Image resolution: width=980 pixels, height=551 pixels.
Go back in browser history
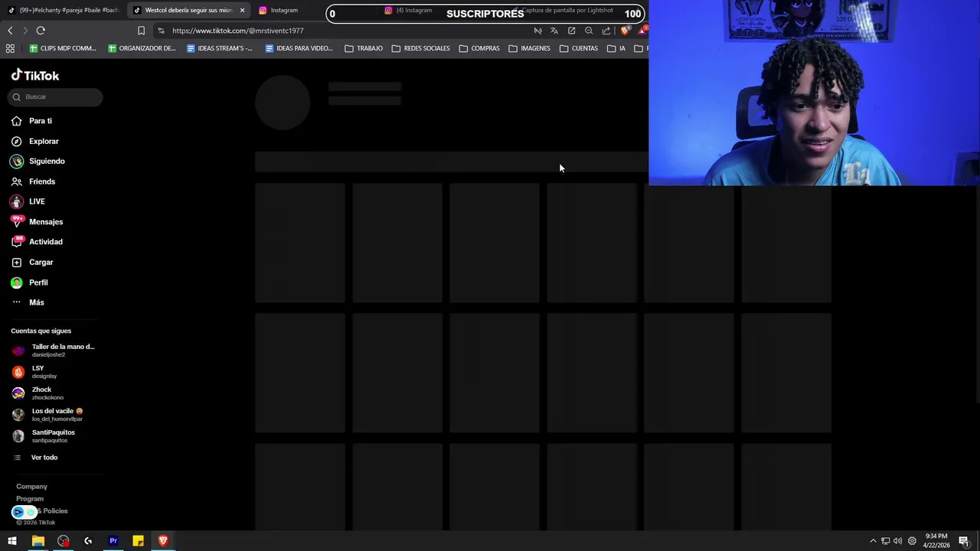tap(10, 31)
